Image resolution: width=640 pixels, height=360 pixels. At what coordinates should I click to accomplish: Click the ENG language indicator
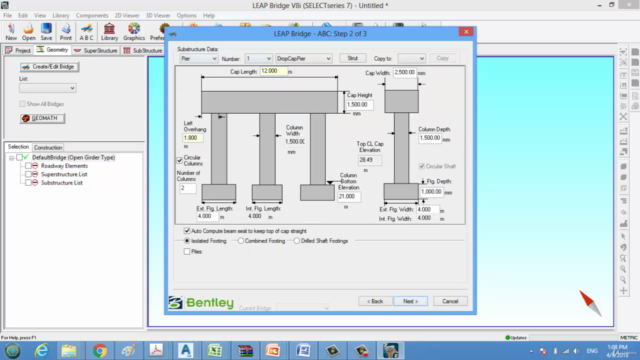(x=592, y=351)
